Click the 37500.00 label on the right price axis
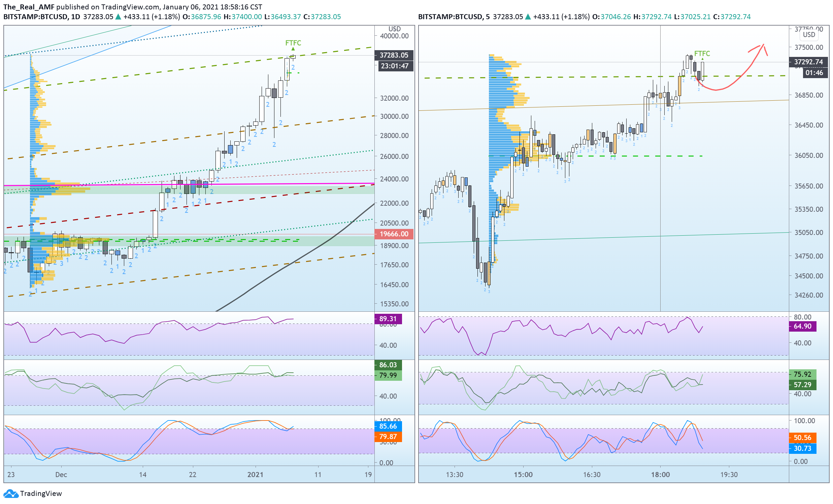This screenshot has width=833, height=504. 809,47
